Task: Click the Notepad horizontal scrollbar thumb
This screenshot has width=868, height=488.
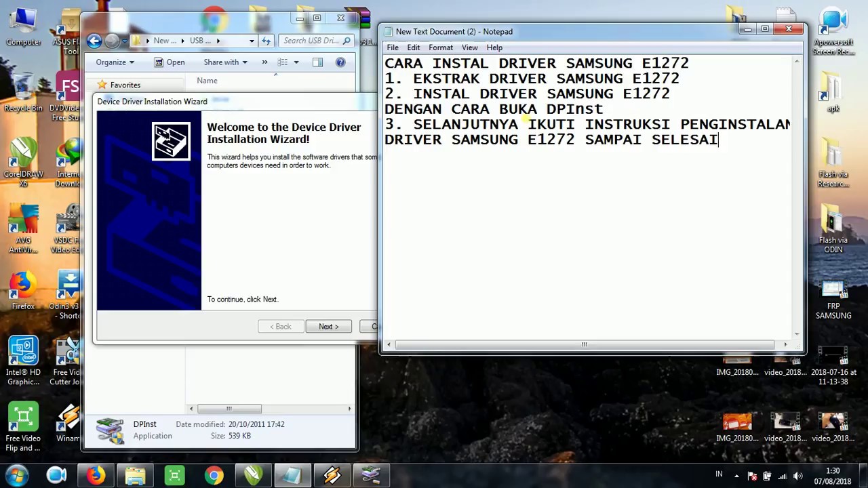Action: (x=584, y=344)
